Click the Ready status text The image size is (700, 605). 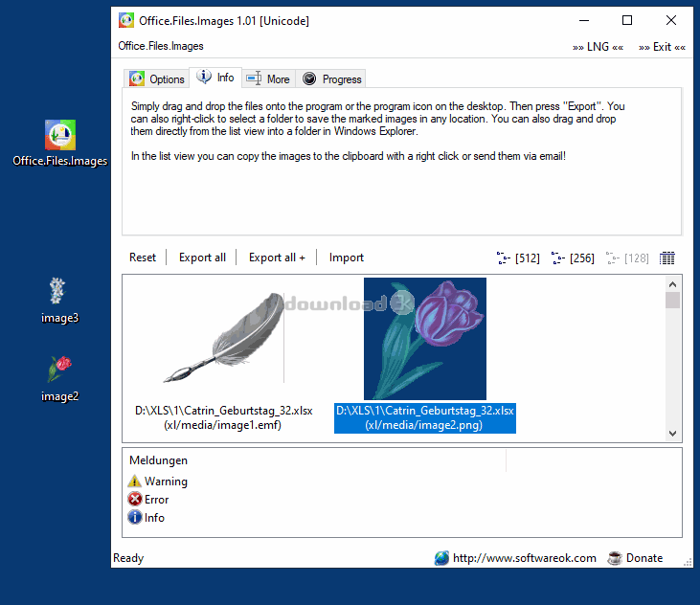128,558
